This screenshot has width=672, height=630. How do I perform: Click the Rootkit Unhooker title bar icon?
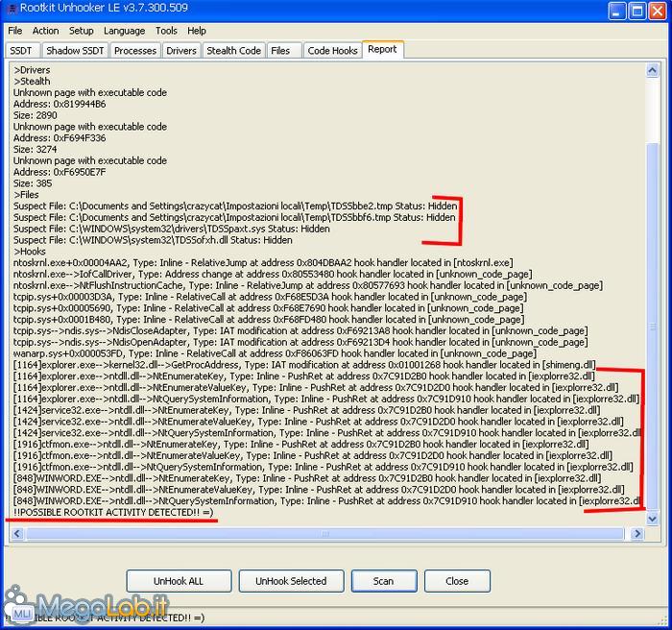tap(12, 8)
